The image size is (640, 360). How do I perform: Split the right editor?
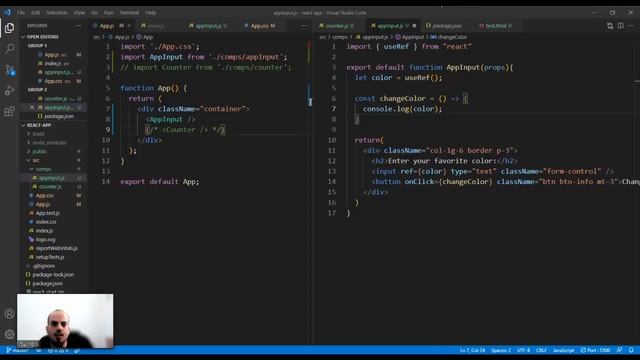coord(620,26)
